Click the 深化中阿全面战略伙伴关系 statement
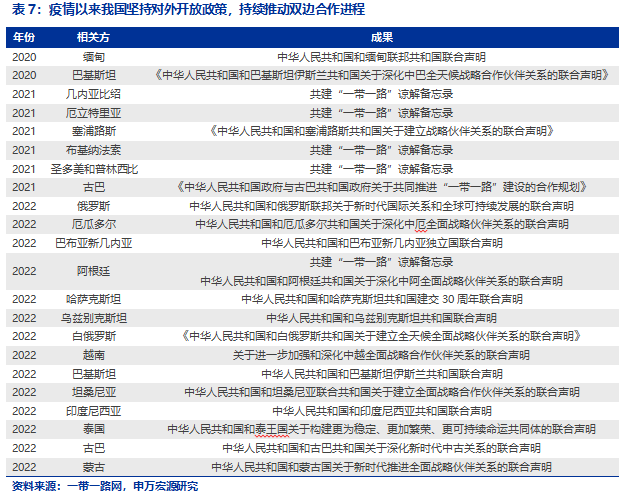626x494 pixels. click(x=382, y=281)
